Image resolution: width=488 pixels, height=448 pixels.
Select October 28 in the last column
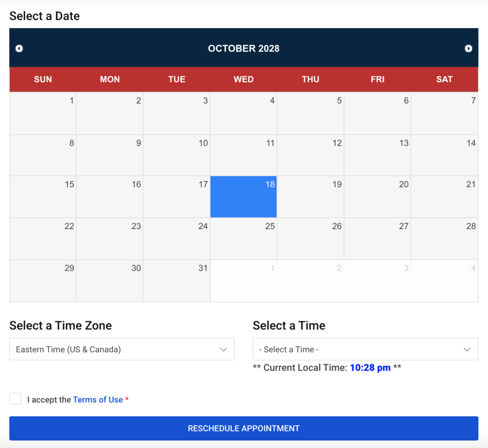tap(444, 239)
